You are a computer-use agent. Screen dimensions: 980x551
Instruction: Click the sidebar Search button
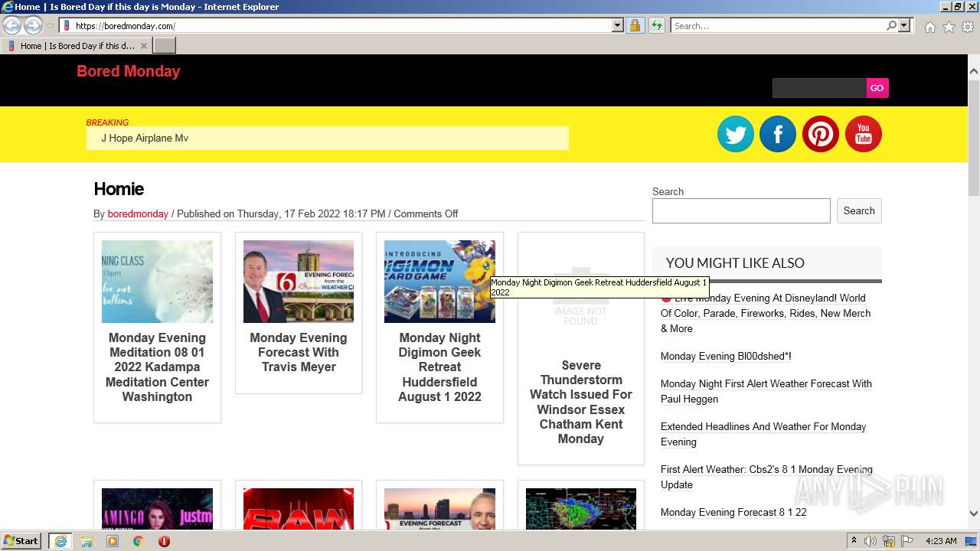point(859,211)
